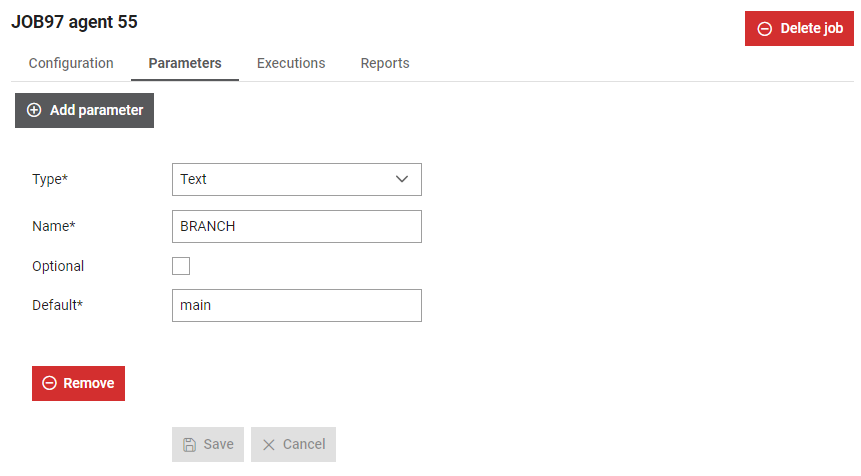Open the Type dropdown showing Text

tap(297, 179)
